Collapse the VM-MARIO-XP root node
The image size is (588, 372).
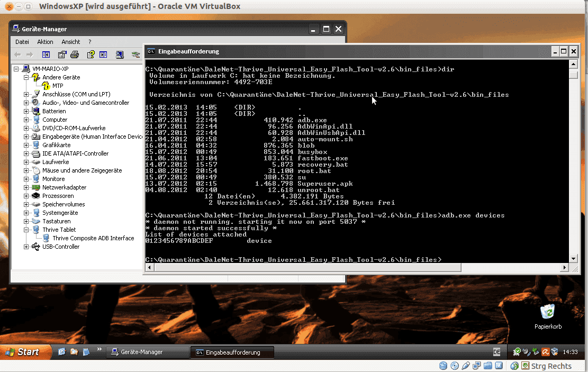(16, 69)
